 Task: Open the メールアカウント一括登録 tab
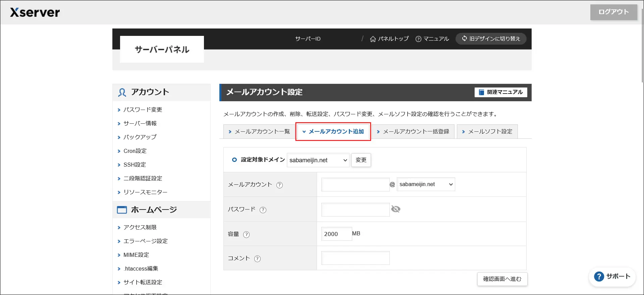click(x=413, y=132)
